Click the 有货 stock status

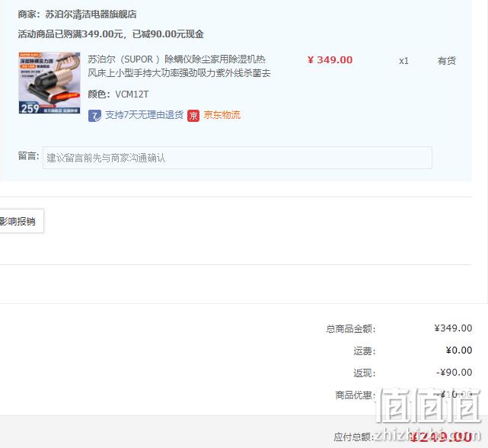(x=447, y=61)
